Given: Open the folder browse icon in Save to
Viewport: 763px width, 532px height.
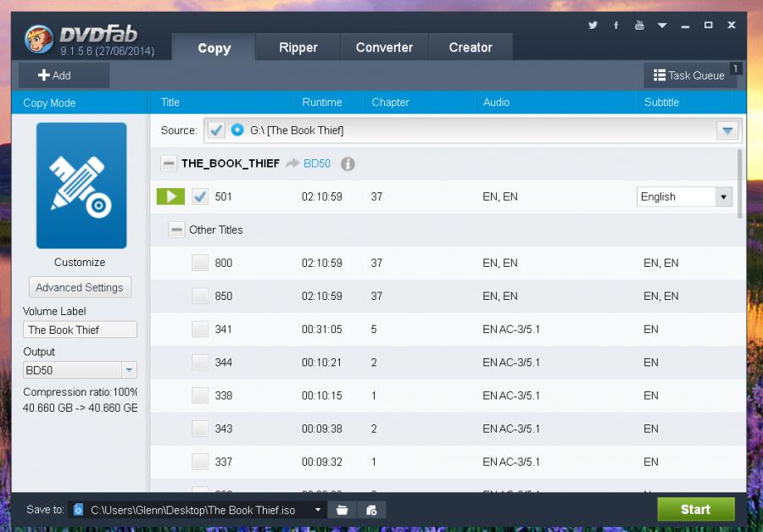Looking at the screenshot, I should [x=343, y=510].
